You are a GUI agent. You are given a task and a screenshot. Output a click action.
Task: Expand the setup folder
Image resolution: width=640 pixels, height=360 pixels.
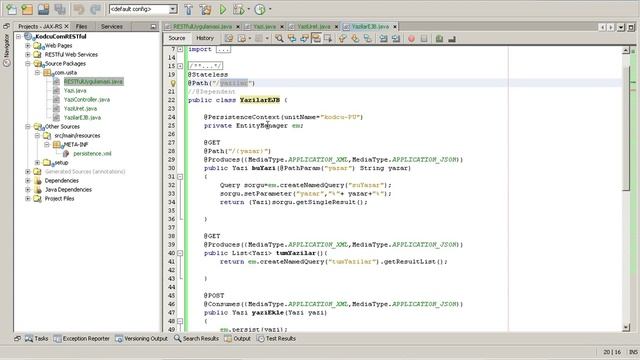tap(37, 162)
